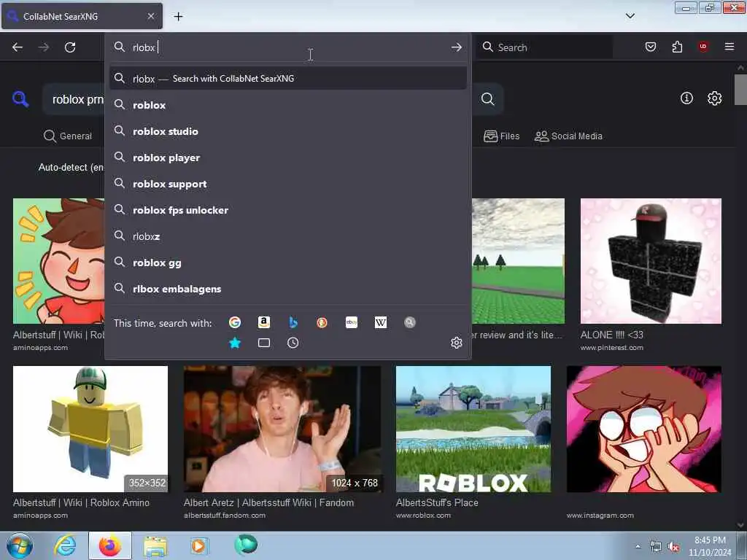
Task: Click the page vertical scrollbar thumb
Action: [740, 90]
